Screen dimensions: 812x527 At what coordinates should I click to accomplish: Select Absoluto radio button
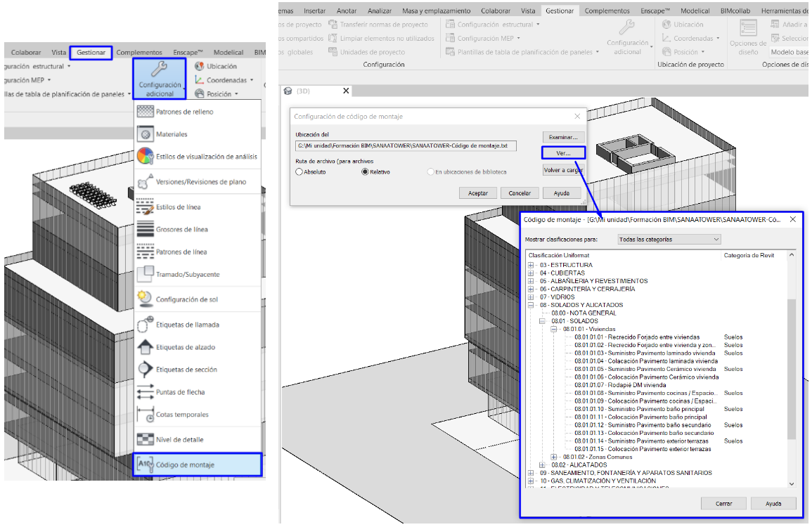[x=299, y=172]
